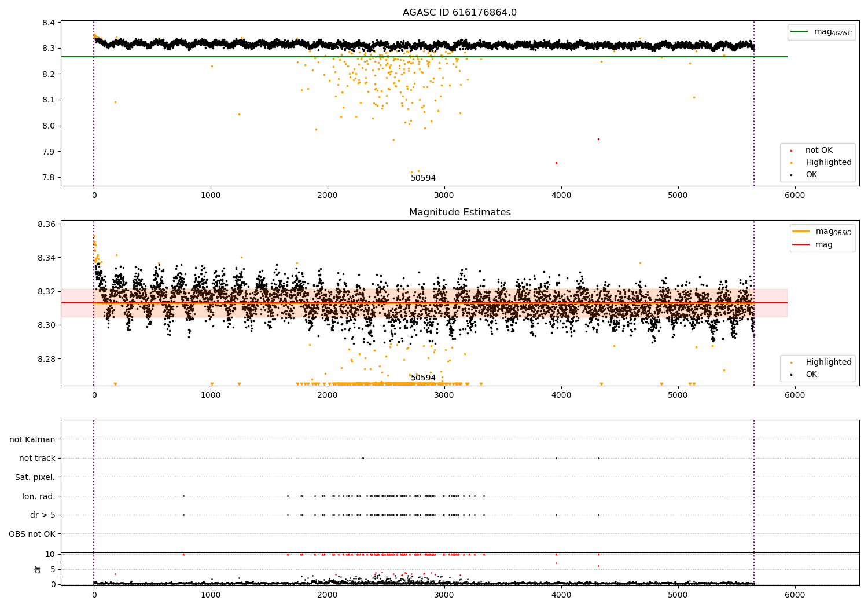Click the 50594 annotation in the middle plot
This screenshot has height=608, width=868.
(x=423, y=378)
